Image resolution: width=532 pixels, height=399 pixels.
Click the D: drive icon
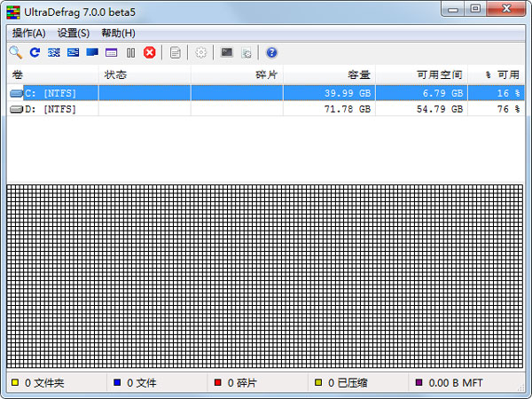[x=16, y=109]
